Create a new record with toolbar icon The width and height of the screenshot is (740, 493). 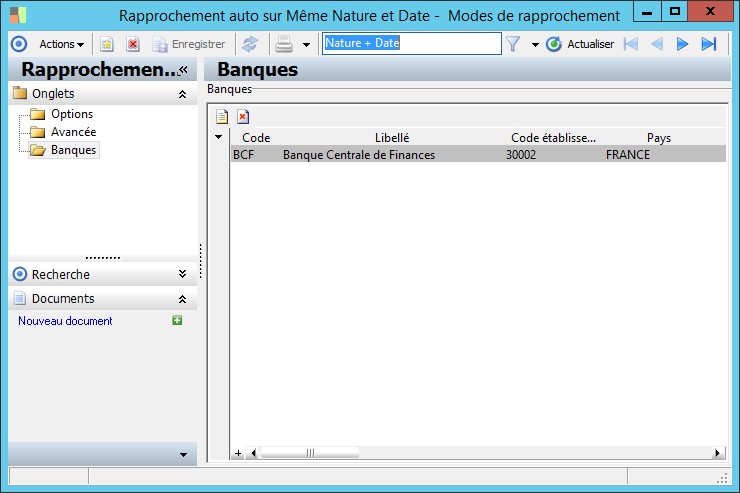(107, 44)
